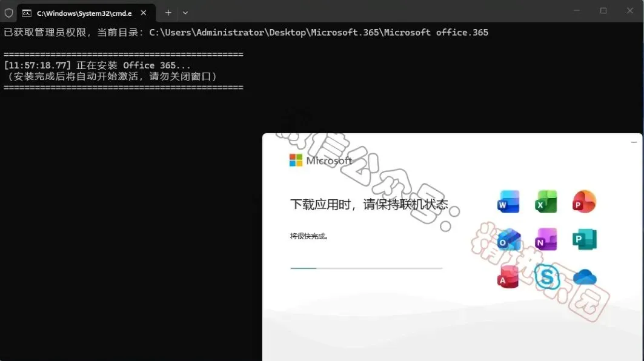Screen dimensions: 644x361
Task: Click the '将很快完成。' status text
Action: [309, 236]
